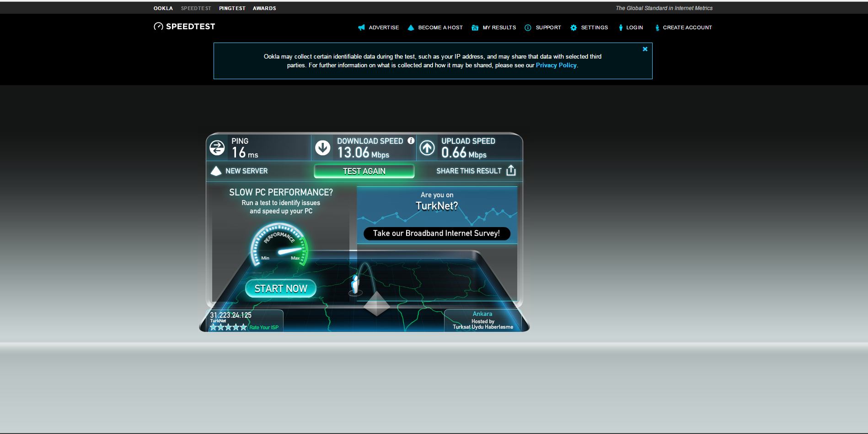The image size is (868, 434).
Task: Click the START NOW button
Action: tap(281, 288)
